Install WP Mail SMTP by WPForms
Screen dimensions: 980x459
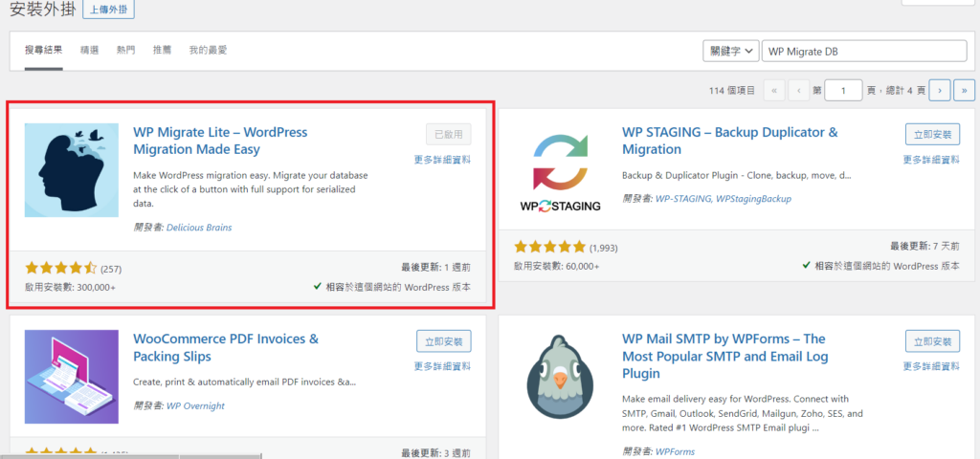932,341
